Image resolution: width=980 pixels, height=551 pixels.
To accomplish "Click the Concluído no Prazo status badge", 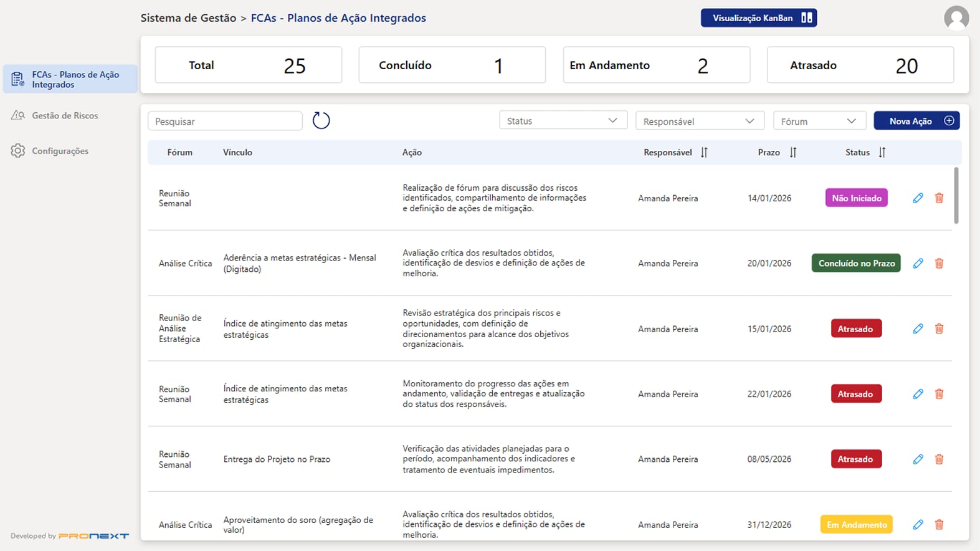I will click(856, 263).
